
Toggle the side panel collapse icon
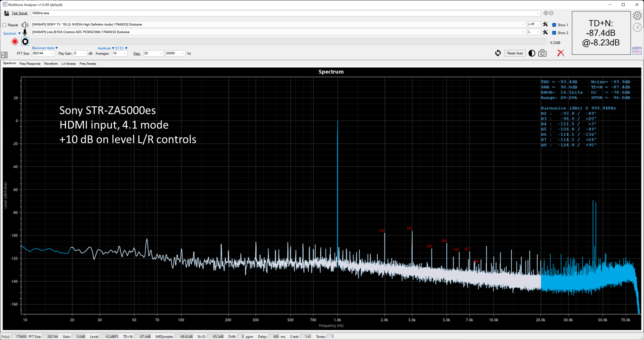pyautogui.click(x=4, y=55)
